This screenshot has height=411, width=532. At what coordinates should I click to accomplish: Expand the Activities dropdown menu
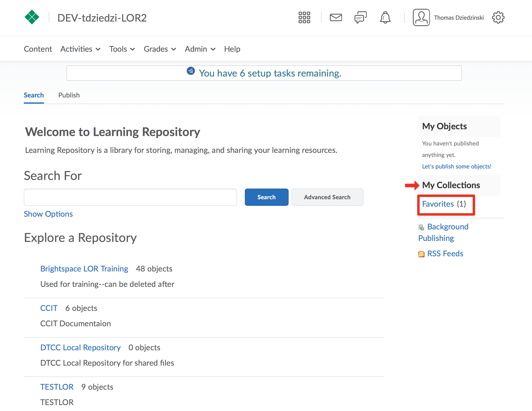80,49
